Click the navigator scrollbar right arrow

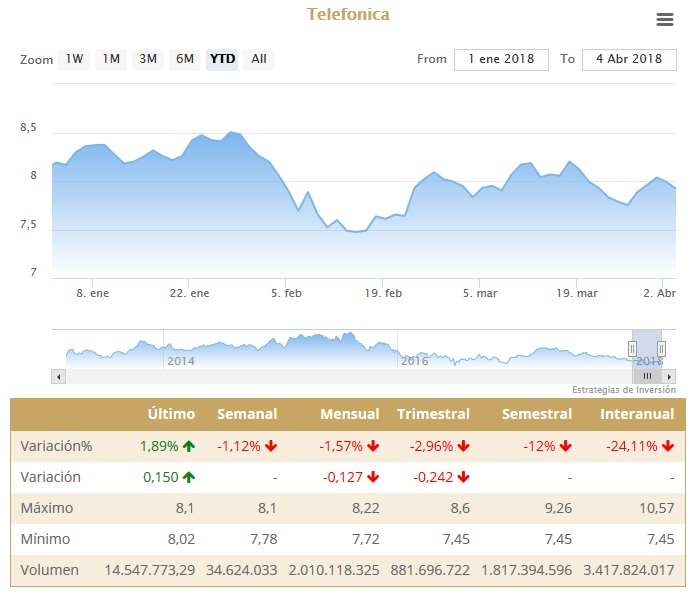pyautogui.click(x=669, y=376)
